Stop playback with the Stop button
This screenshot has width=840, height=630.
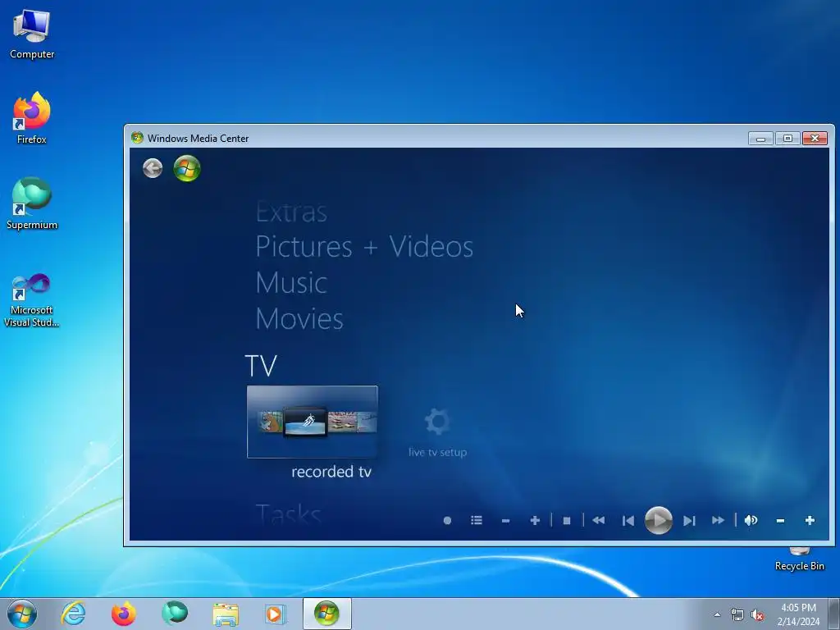point(567,520)
